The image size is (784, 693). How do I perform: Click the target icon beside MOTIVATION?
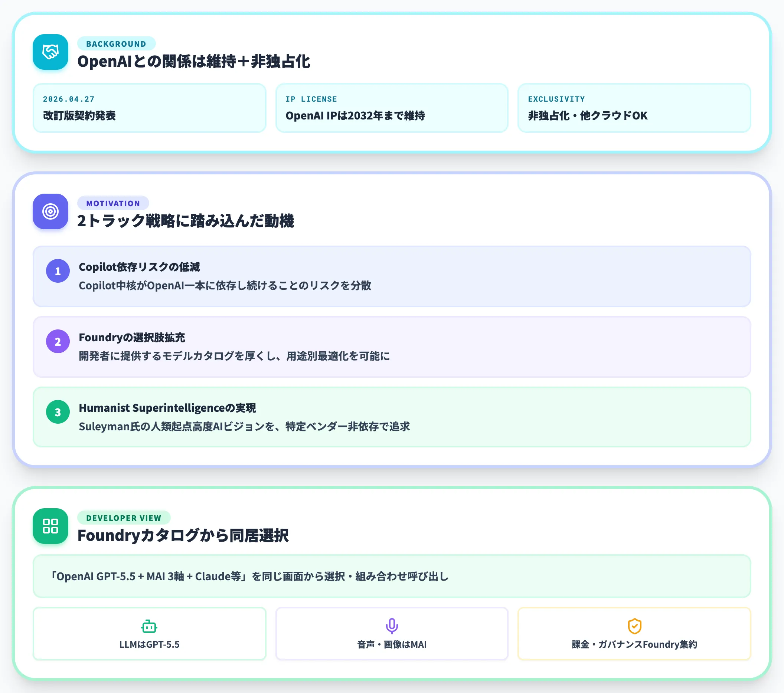[50, 211]
